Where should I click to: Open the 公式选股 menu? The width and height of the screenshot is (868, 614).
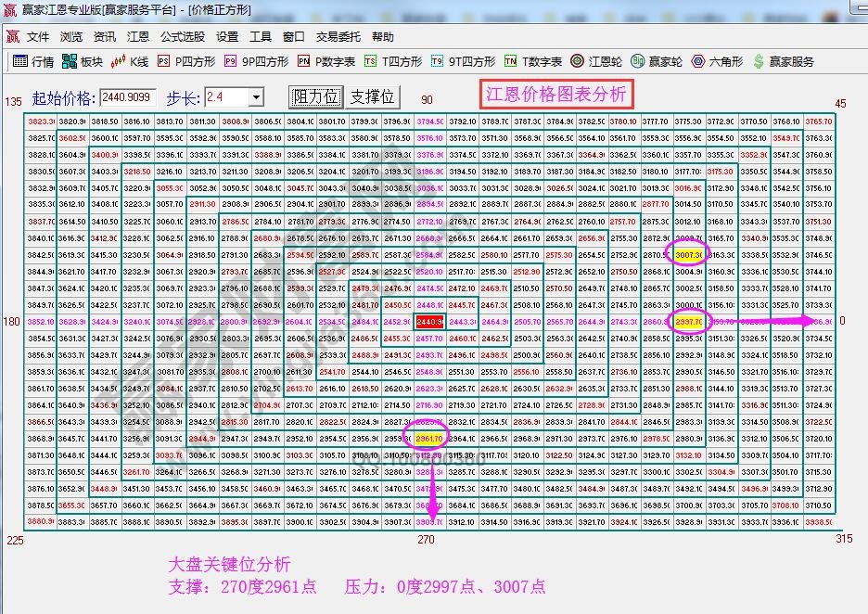(182, 37)
